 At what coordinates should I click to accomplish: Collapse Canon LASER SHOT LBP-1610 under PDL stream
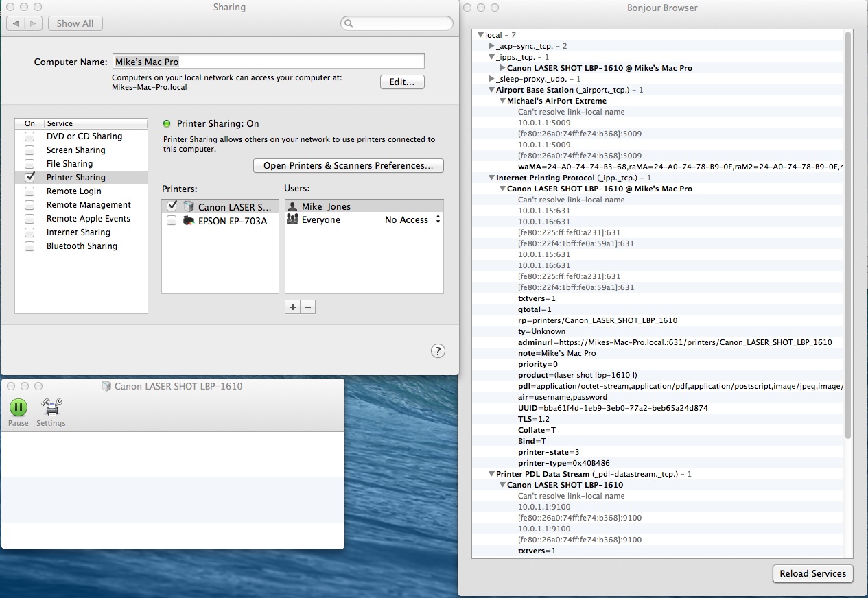502,485
